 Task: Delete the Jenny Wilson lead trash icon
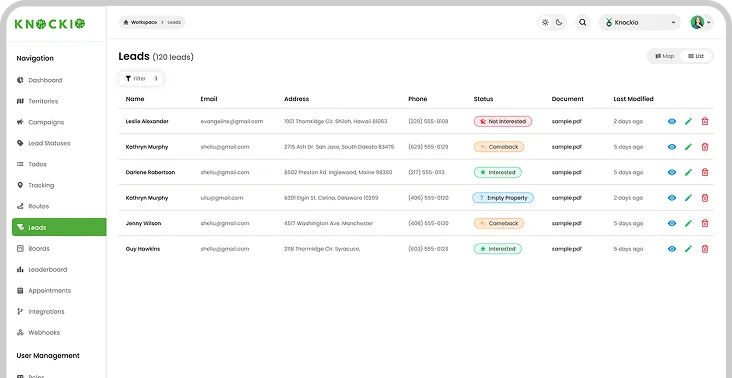[x=705, y=223]
